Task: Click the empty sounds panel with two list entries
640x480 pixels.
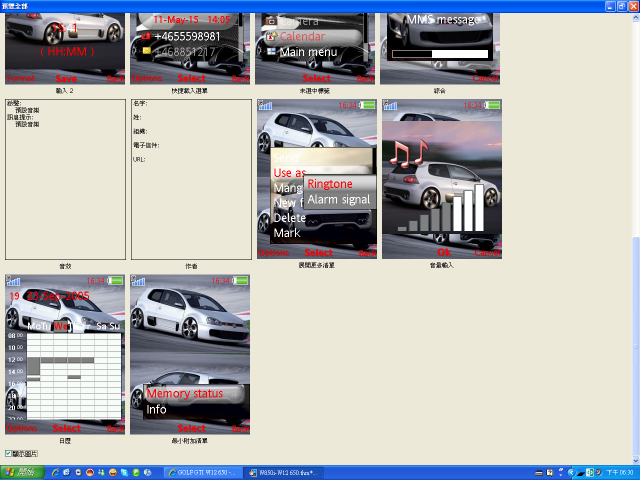Action: click(65, 179)
